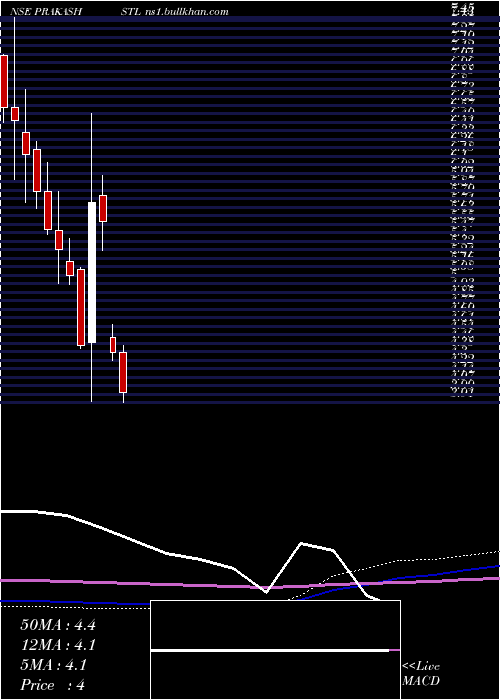Click the '12MA : 4.1' label
Viewport: 500px width, 700px height.
(x=58, y=645)
